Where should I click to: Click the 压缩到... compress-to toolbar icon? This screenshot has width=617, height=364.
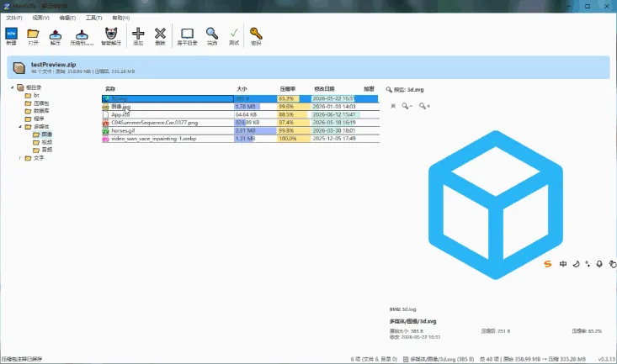pyautogui.click(x=82, y=36)
